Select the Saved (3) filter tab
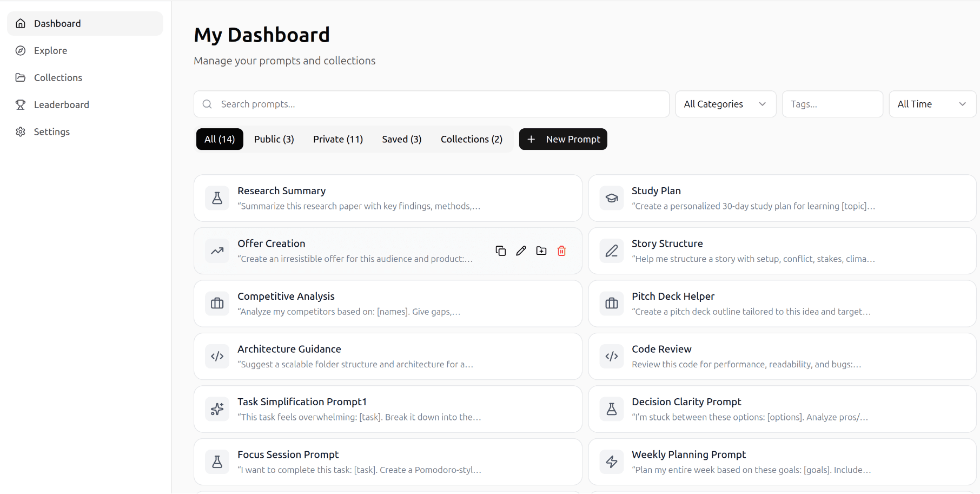Image resolution: width=980 pixels, height=494 pixels. tap(401, 139)
